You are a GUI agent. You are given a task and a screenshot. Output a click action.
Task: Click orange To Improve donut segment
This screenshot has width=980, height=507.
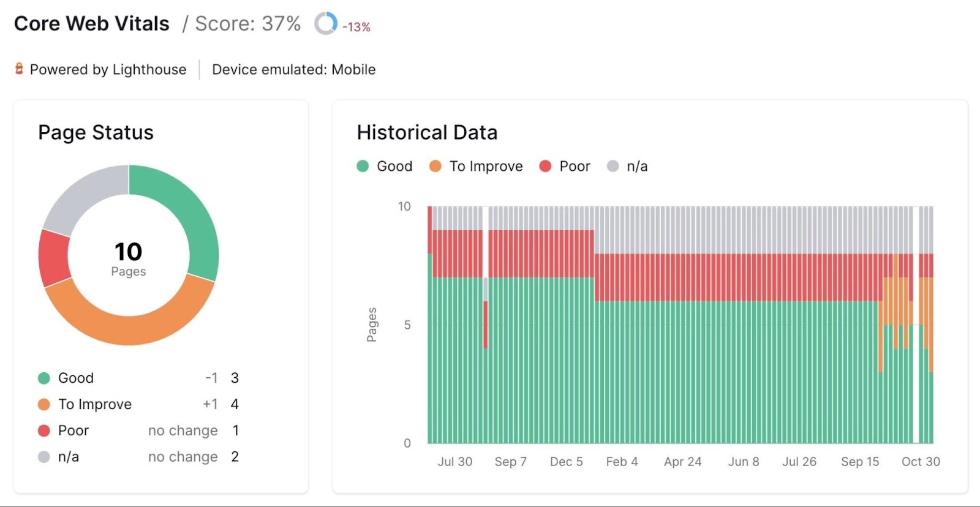pyautogui.click(x=129, y=329)
